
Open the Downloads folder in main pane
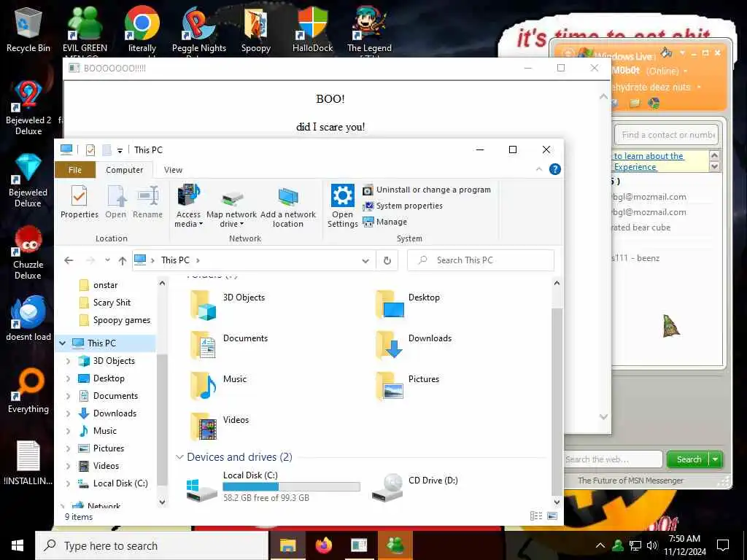(414, 346)
